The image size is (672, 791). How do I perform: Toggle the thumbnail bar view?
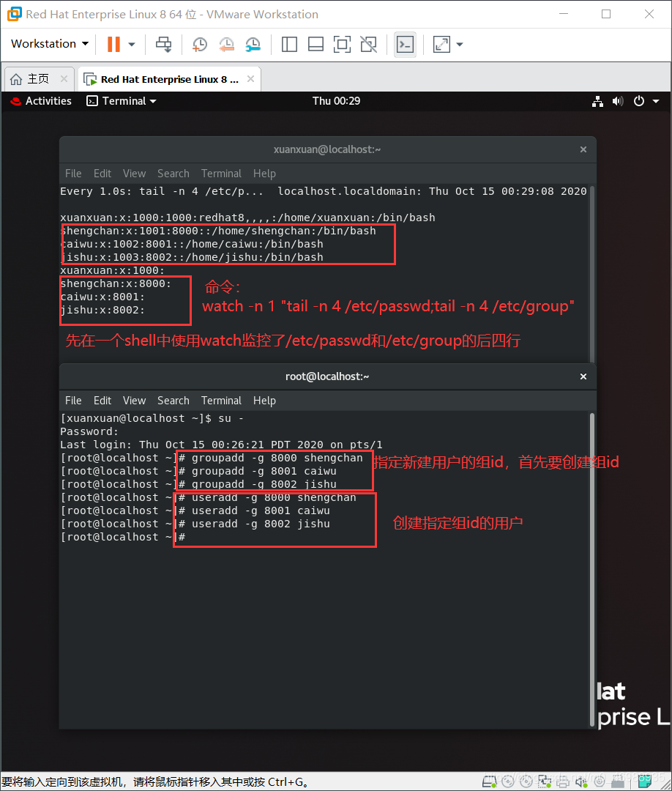click(316, 45)
